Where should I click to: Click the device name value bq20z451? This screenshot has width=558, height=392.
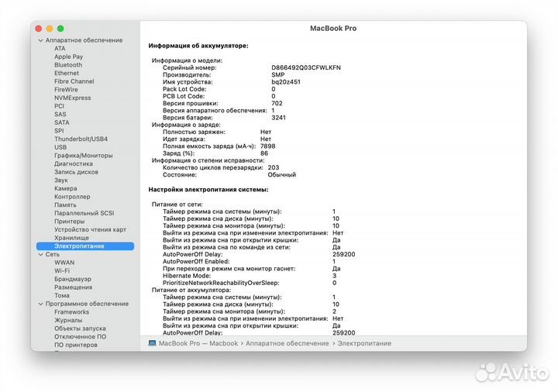click(286, 82)
